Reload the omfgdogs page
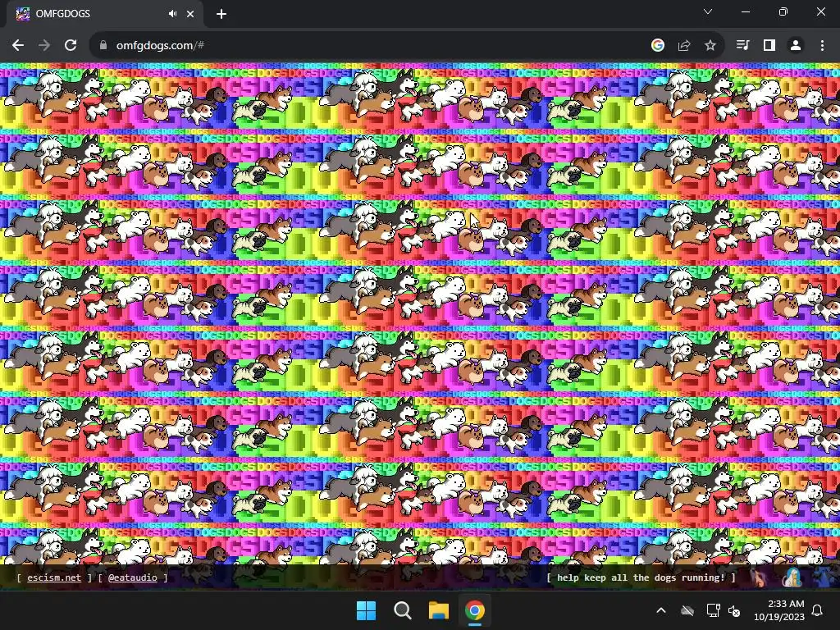 click(71, 46)
